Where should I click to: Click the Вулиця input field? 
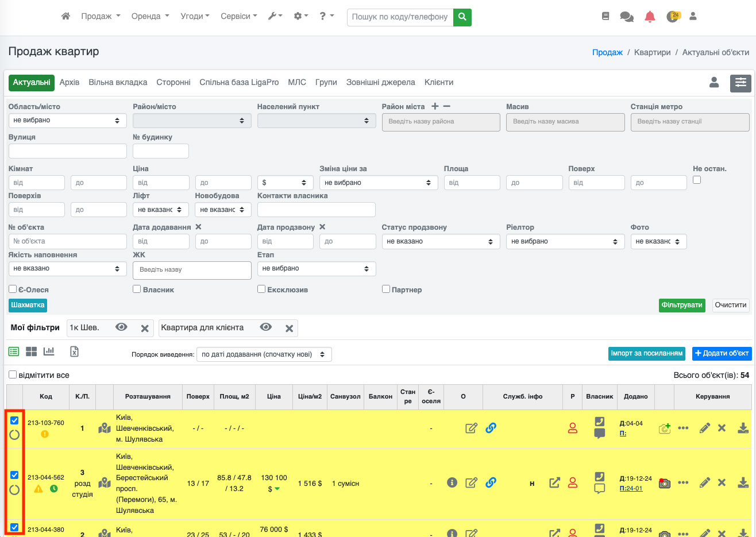point(67,151)
